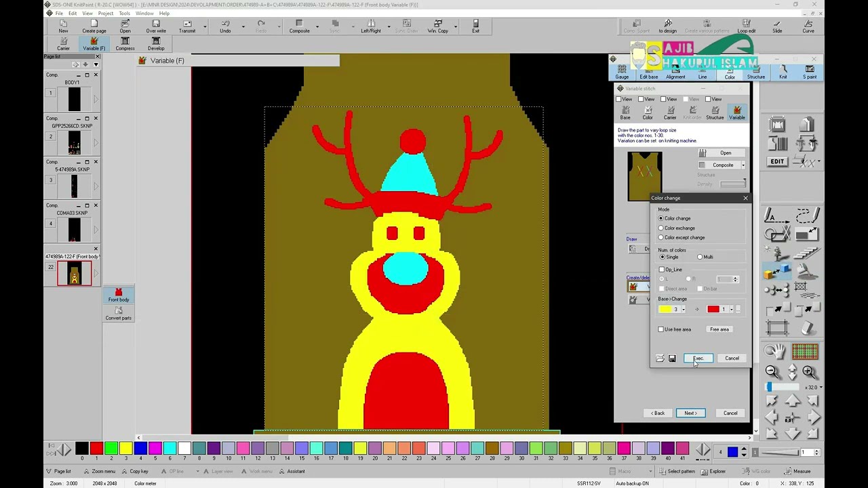Open the File menu
This screenshot has width=868, height=488.
pyautogui.click(x=59, y=14)
